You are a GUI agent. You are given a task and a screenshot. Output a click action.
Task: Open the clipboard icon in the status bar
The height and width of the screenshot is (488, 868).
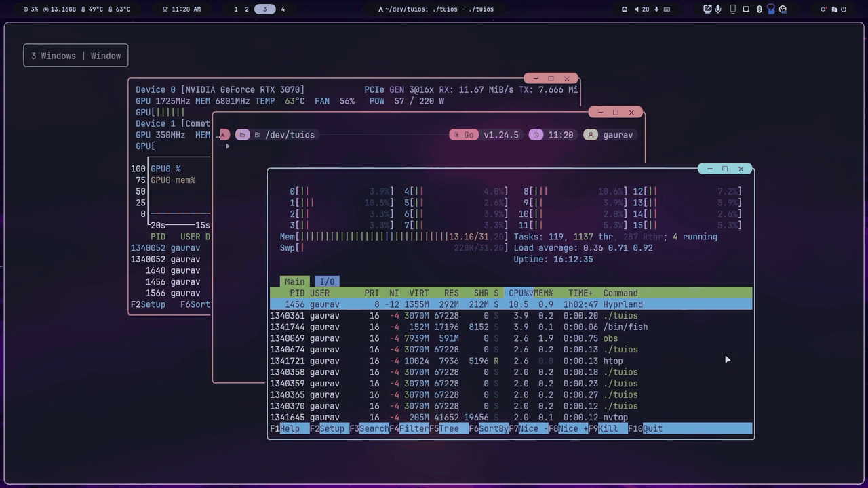click(834, 9)
